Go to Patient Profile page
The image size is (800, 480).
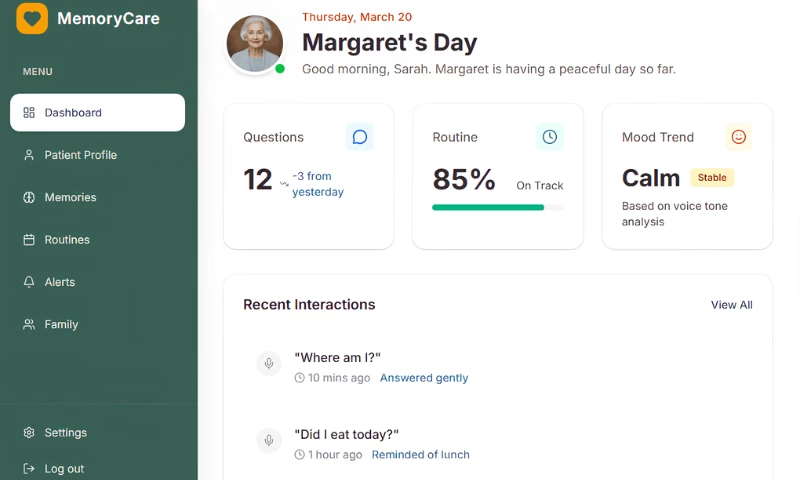click(80, 155)
